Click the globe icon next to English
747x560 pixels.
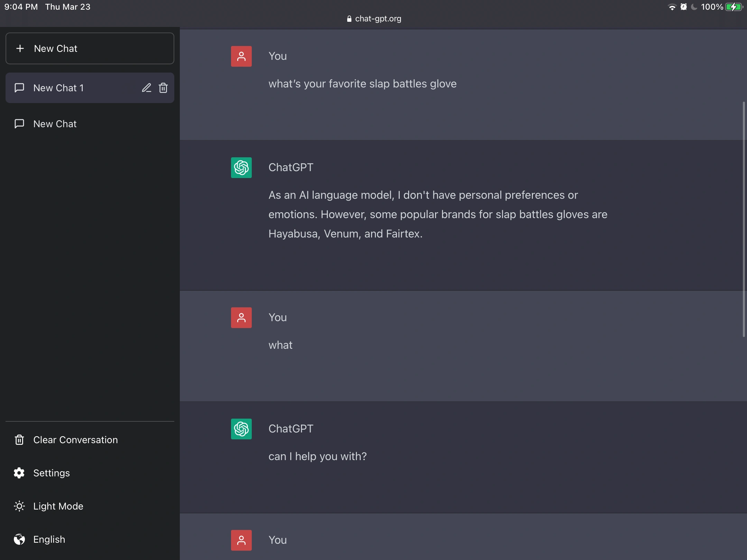click(x=19, y=539)
